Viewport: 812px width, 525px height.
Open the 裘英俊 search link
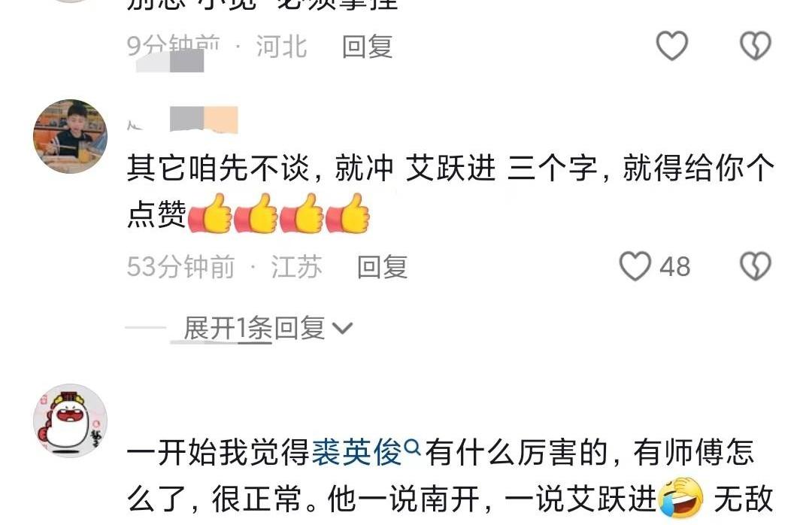356,452
